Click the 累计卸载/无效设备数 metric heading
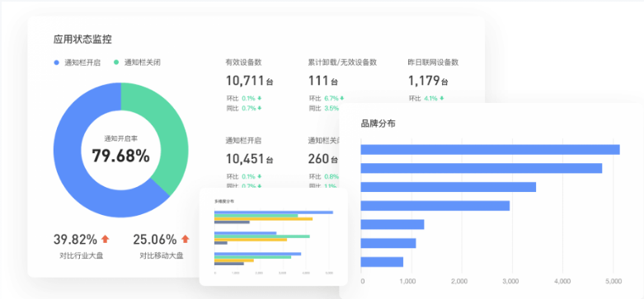The image size is (644, 299). click(x=342, y=63)
